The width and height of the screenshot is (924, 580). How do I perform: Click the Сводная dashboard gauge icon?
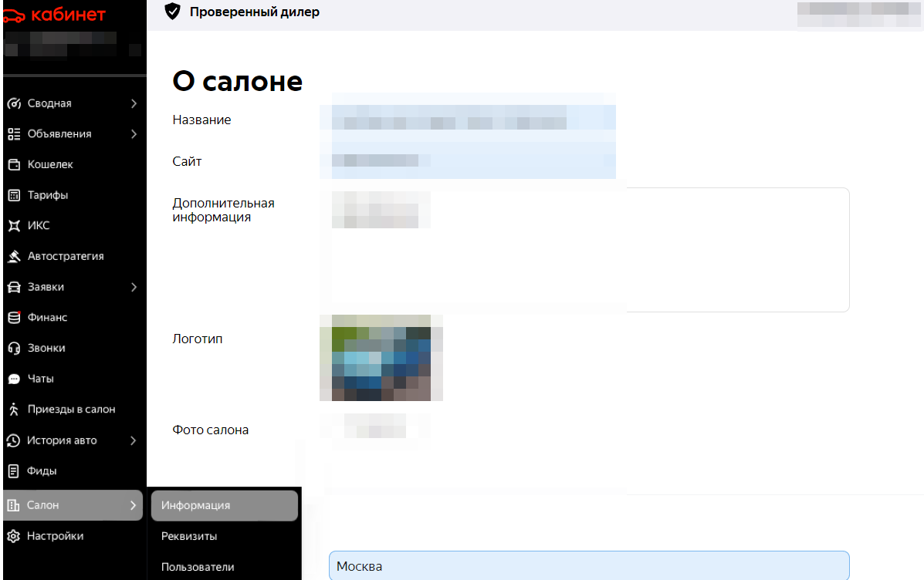[x=13, y=103]
